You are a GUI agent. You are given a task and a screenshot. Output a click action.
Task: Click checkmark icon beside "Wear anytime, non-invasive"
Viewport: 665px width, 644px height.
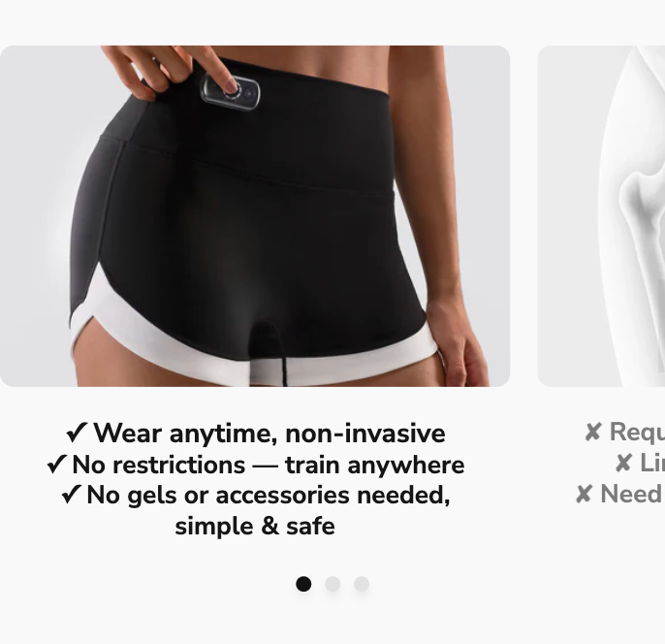pos(78,433)
